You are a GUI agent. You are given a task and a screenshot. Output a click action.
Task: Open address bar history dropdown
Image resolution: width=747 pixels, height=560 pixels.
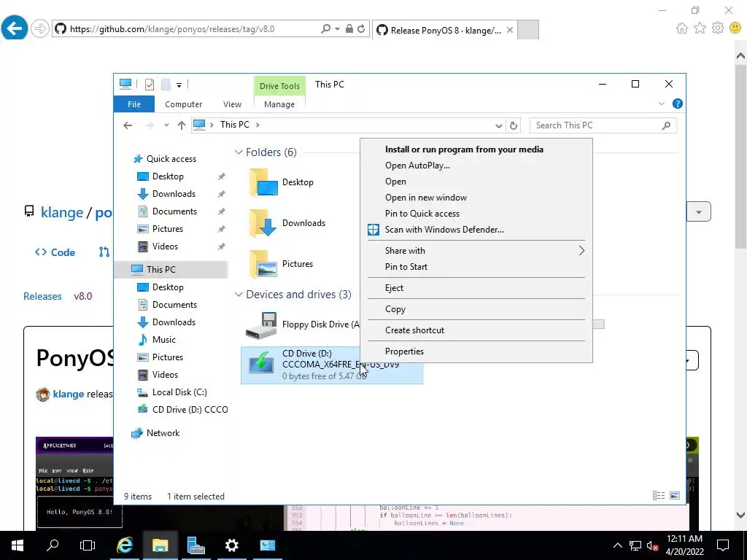pos(499,125)
